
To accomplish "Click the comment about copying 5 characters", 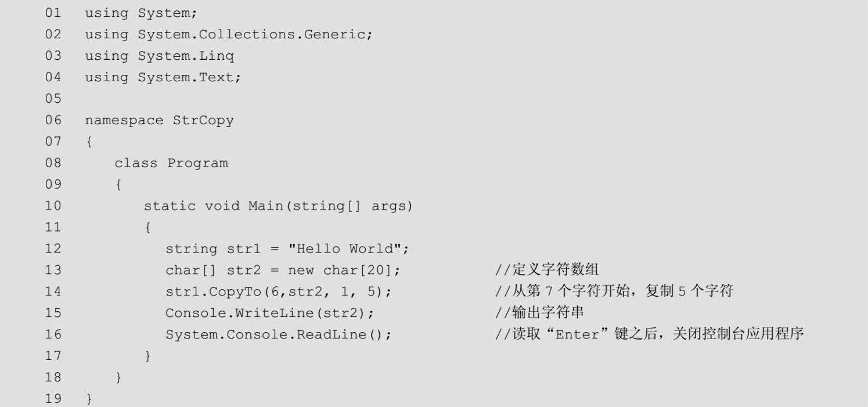I will pyautogui.click(x=614, y=291).
